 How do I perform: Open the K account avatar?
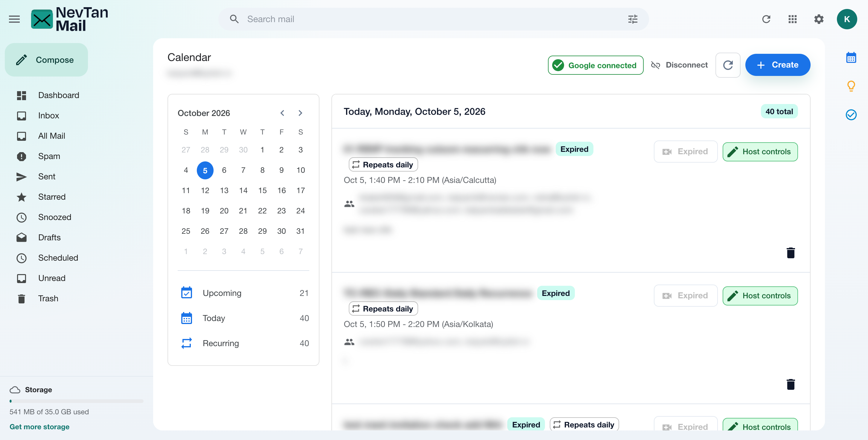coord(847,19)
